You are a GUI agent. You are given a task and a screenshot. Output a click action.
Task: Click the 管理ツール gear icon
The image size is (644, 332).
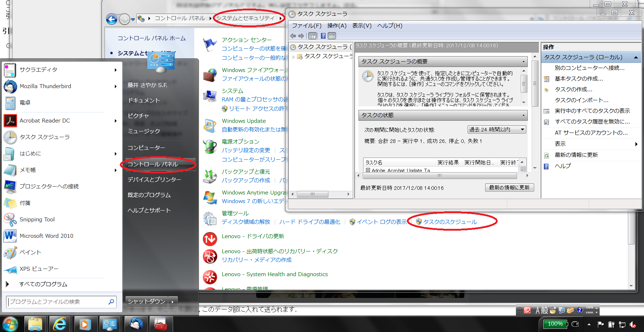210,218
